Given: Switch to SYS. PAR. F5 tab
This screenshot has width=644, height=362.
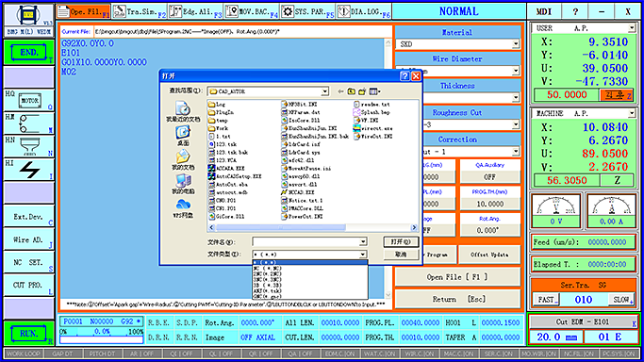Looking at the screenshot, I should [x=308, y=12].
